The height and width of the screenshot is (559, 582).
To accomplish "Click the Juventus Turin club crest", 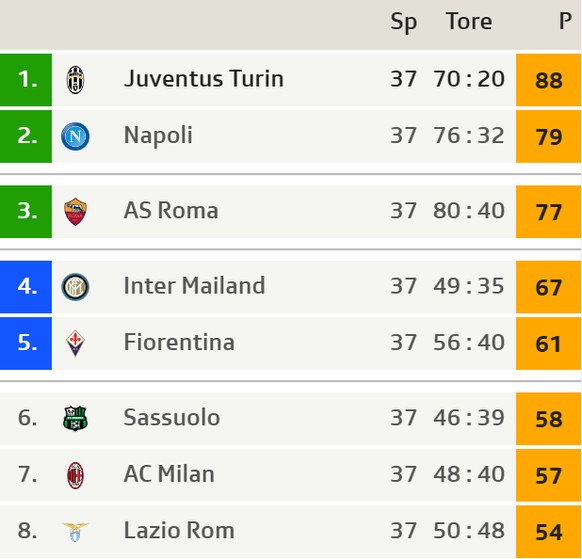I will click(75, 79).
